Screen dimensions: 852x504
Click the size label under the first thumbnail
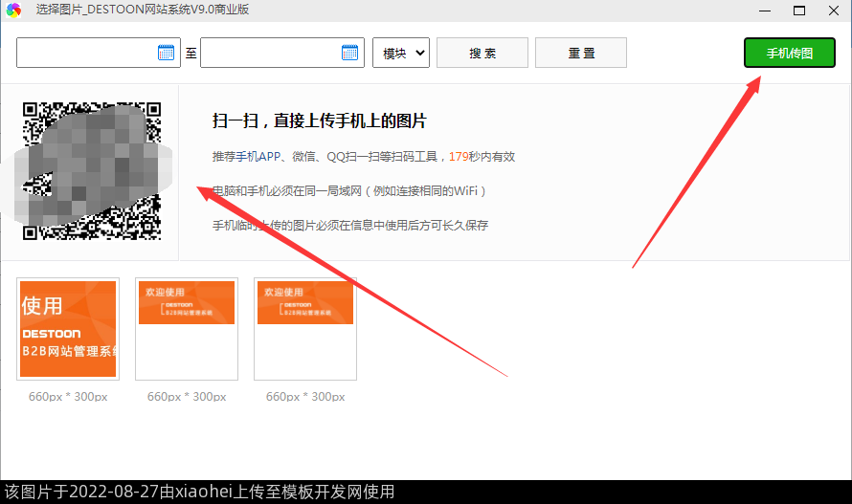coord(68,396)
